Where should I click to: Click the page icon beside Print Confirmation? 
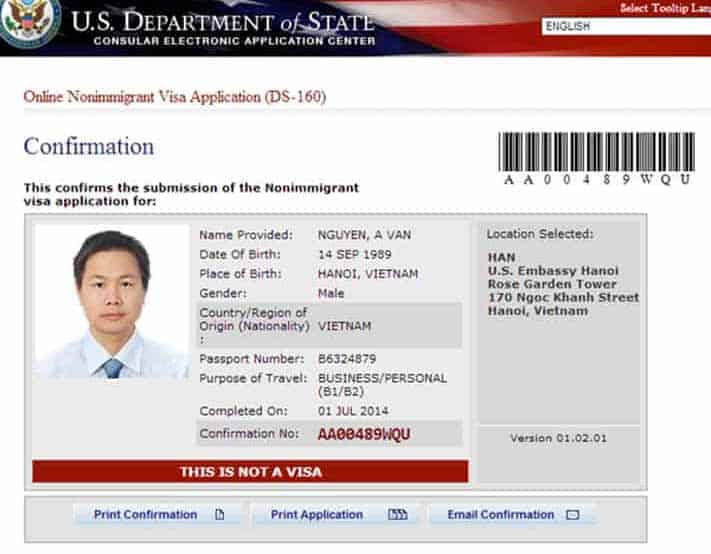220,515
